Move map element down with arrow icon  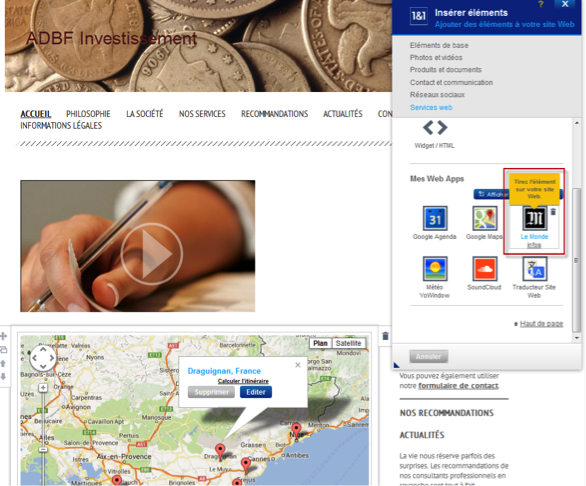3,376
